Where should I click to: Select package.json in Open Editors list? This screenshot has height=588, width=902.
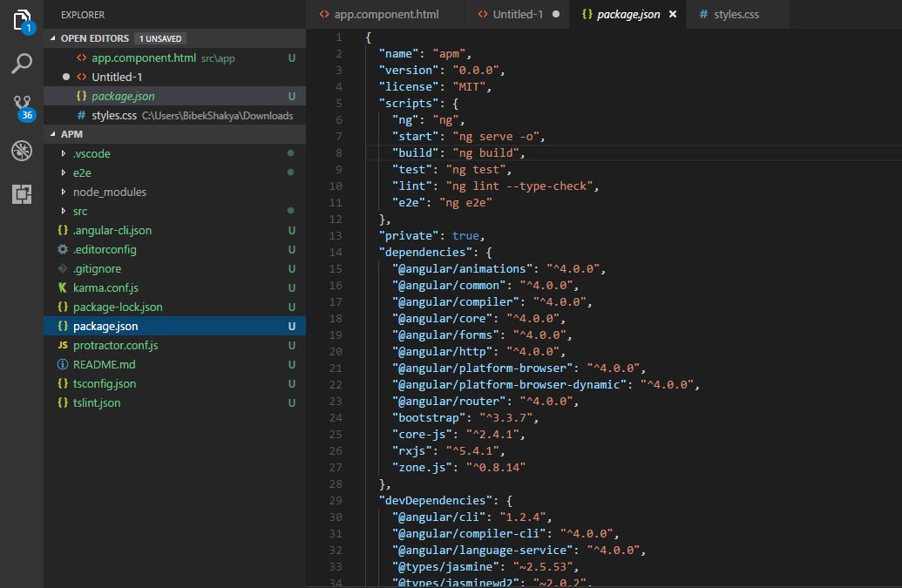point(174,96)
